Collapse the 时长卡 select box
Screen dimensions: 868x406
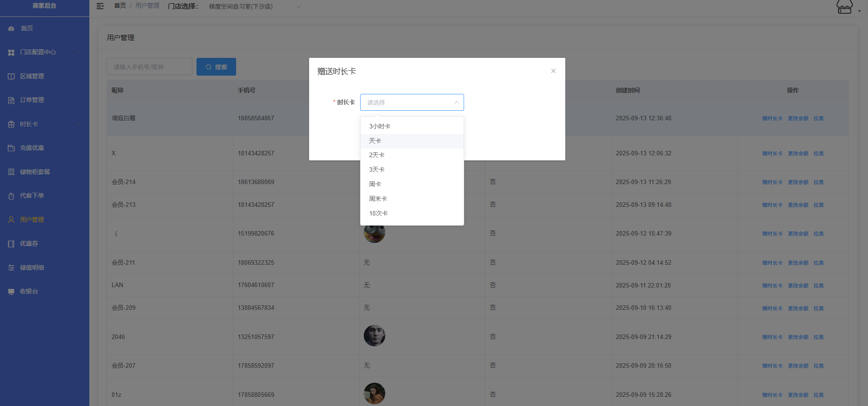(x=456, y=103)
